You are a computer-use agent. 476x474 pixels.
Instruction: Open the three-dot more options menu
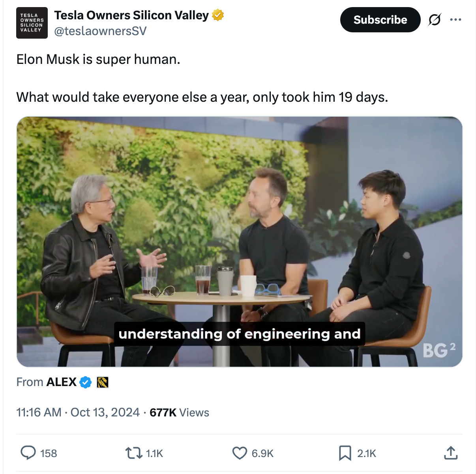tap(455, 19)
